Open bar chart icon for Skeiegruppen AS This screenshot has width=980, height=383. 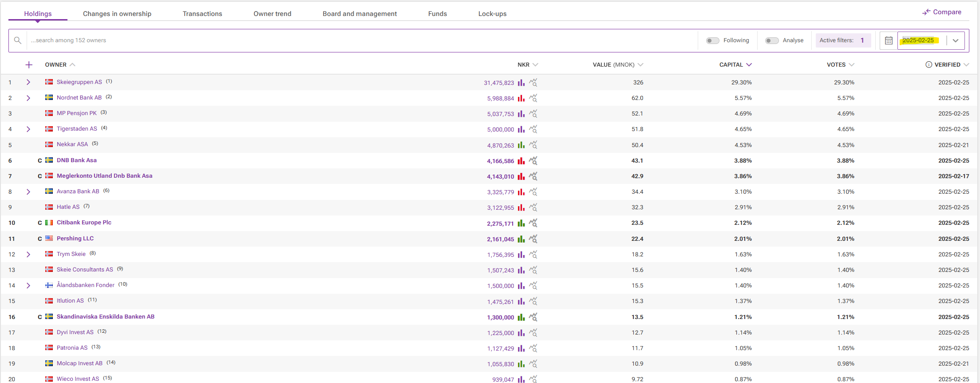pos(521,83)
